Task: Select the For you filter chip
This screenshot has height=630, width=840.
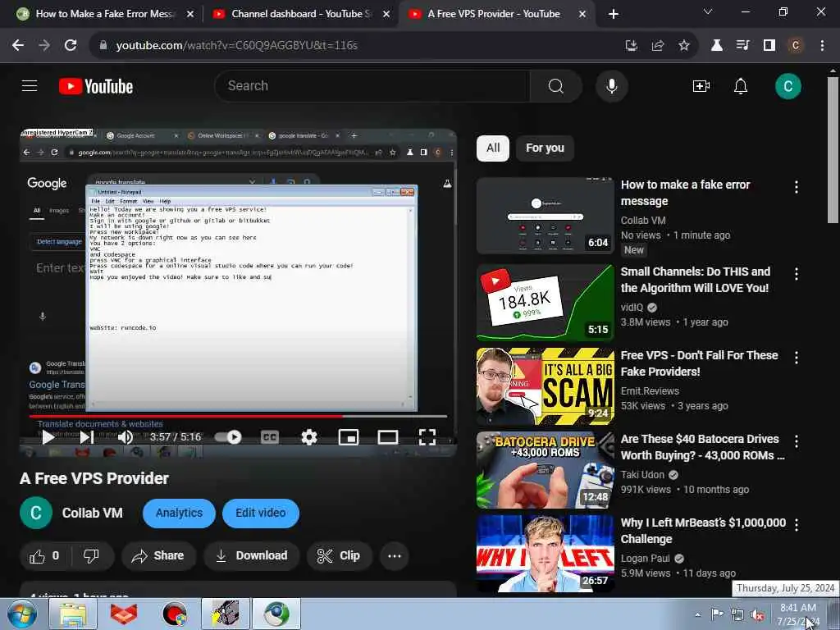Action: click(545, 148)
